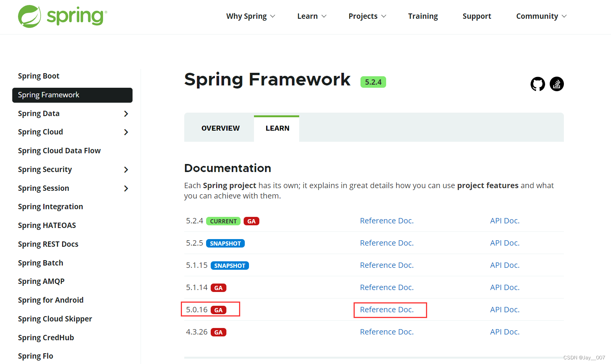Open Spring Integration project
611x364 pixels.
(51, 207)
